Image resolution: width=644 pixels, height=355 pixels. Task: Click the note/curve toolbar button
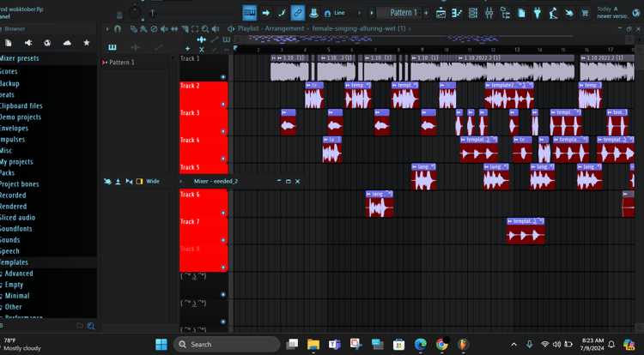click(x=282, y=13)
